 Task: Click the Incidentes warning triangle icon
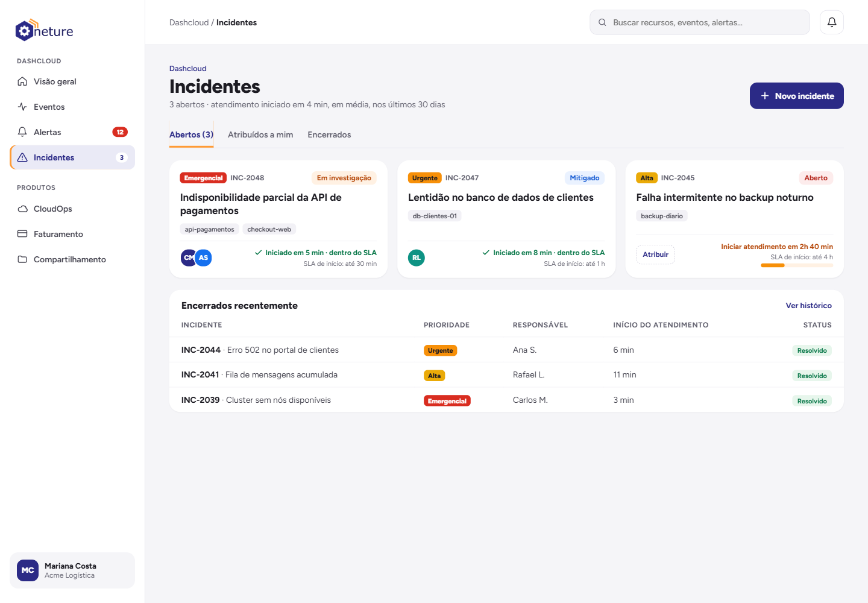click(22, 157)
